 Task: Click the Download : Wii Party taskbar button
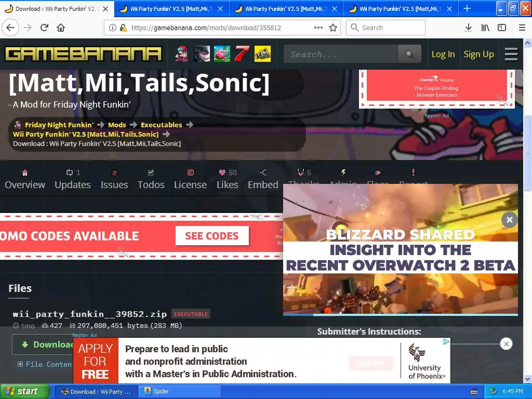[96, 391]
